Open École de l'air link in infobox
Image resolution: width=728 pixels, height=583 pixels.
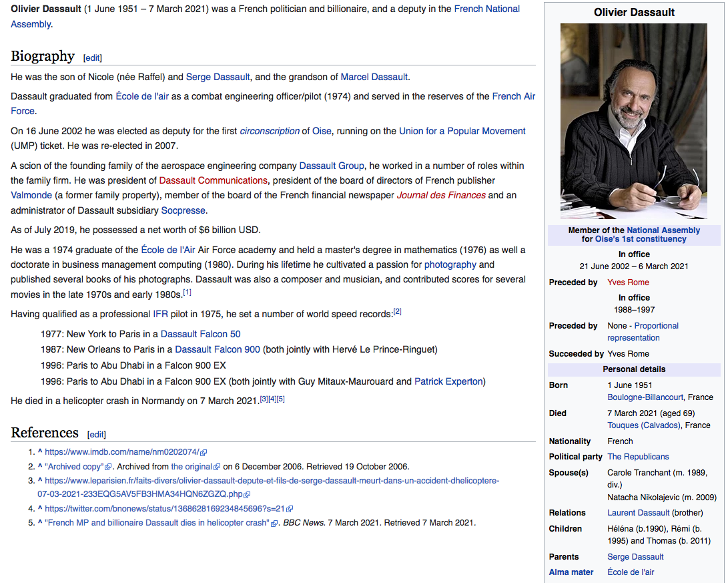pos(631,572)
